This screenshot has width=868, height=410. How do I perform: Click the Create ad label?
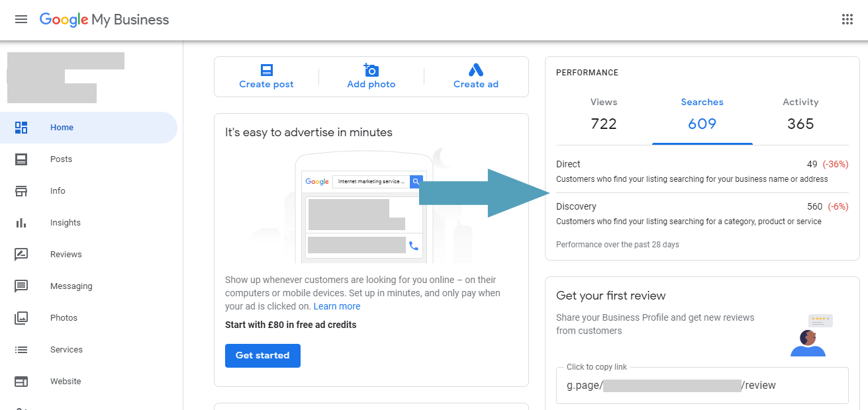476,84
